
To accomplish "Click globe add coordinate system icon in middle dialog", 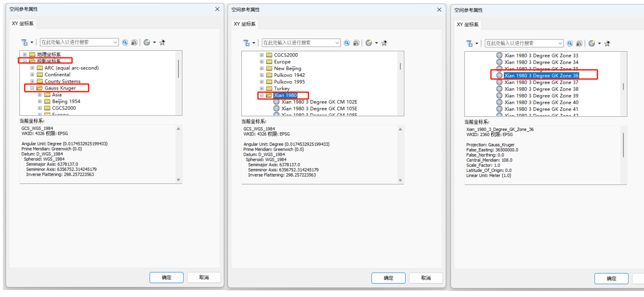I will pos(369,43).
